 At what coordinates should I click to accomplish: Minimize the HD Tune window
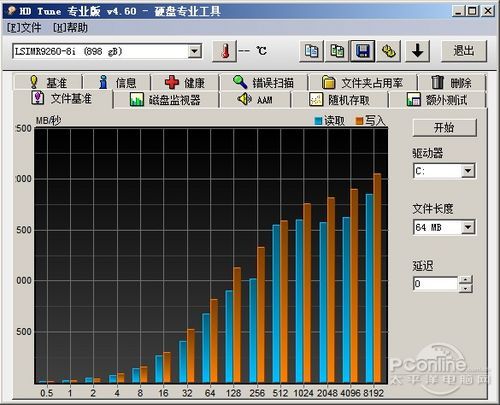459,11
